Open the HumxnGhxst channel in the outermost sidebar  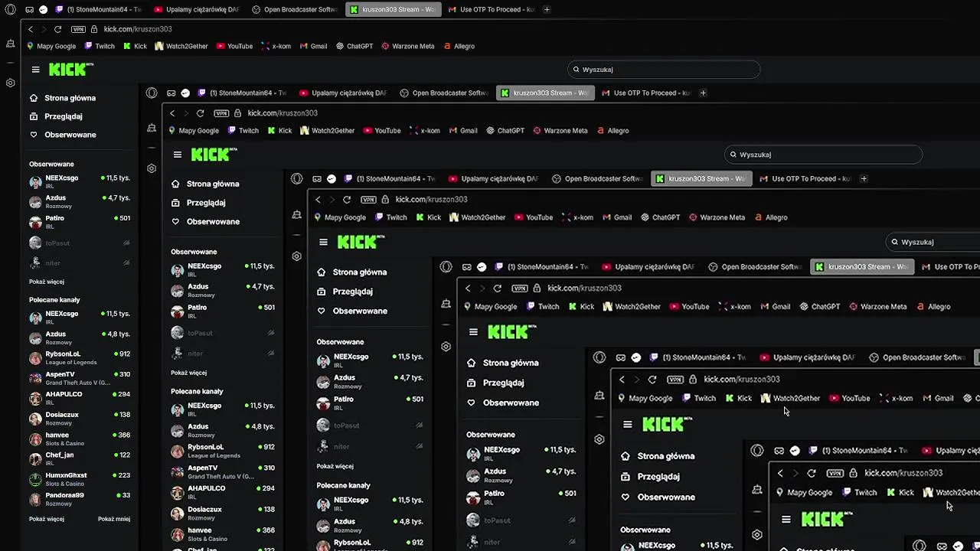pos(80,479)
